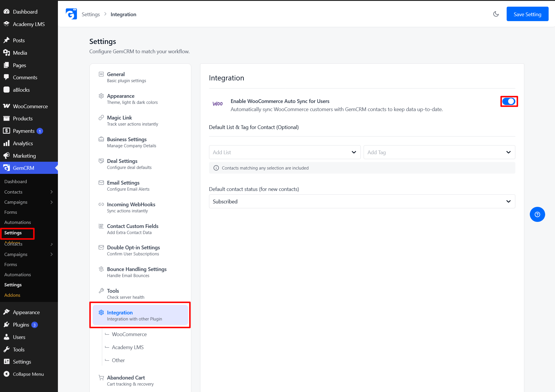555x392 pixels.
Task: Disable WooCommerce Auto Sync toggle
Action: (509, 101)
